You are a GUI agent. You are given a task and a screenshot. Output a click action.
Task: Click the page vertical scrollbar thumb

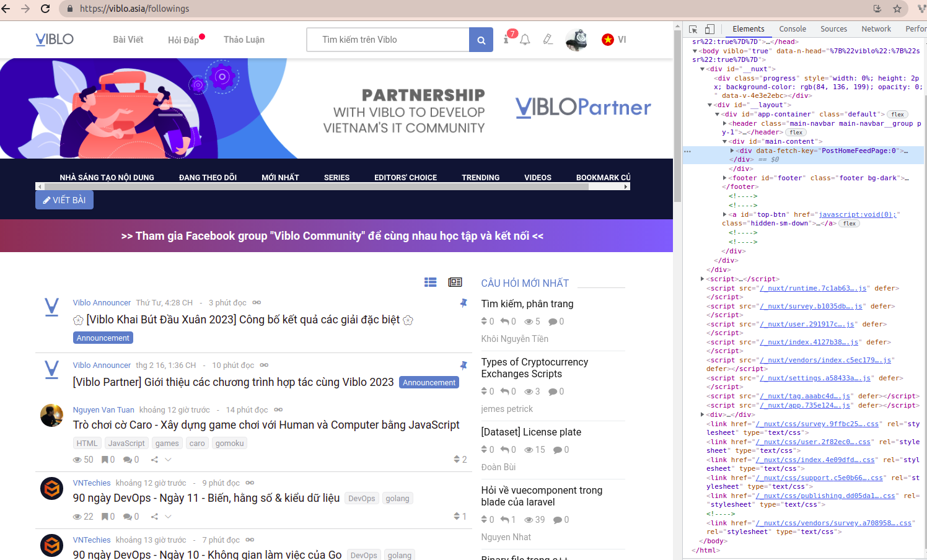point(677,115)
